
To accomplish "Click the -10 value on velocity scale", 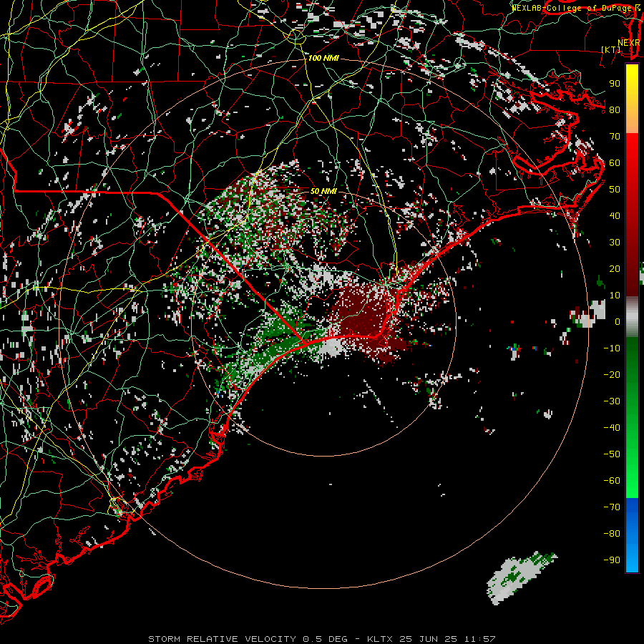I will tap(612, 348).
